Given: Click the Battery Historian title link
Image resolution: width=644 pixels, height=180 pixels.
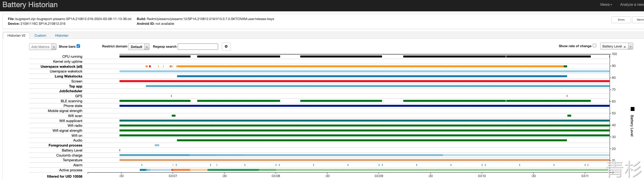Looking at the screenshot, I should click(30, 5).
